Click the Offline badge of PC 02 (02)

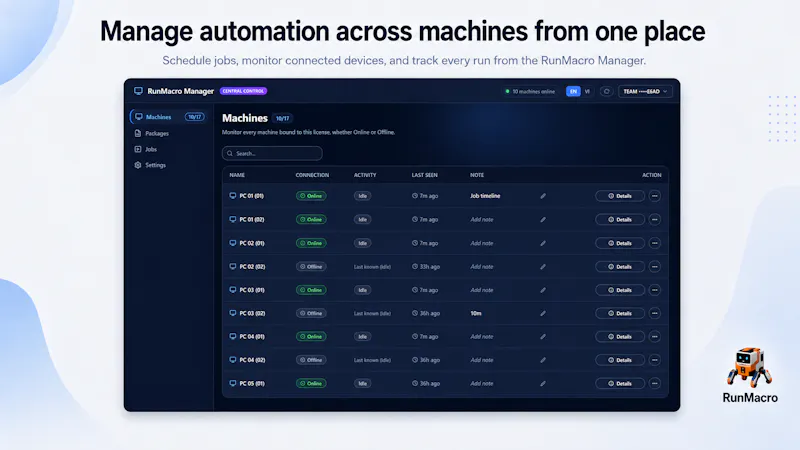(x=311, y=267)
